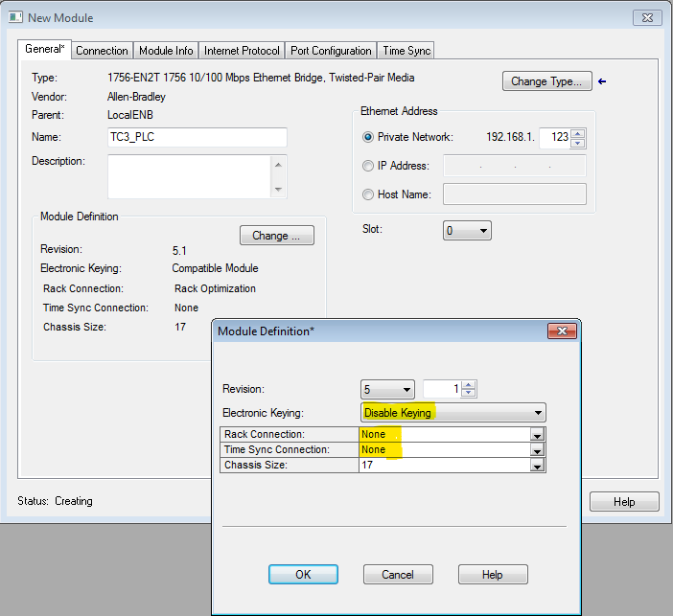Confirm Module Definition with OK
This screenshot has height=616, width=673.
[x=303, y=575]
